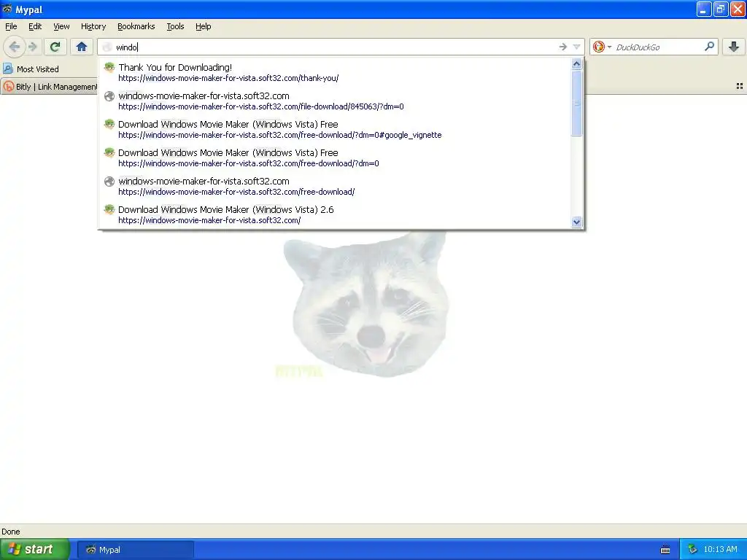
Task: Click the Back navigation arrow
Action: pos(15,47)
